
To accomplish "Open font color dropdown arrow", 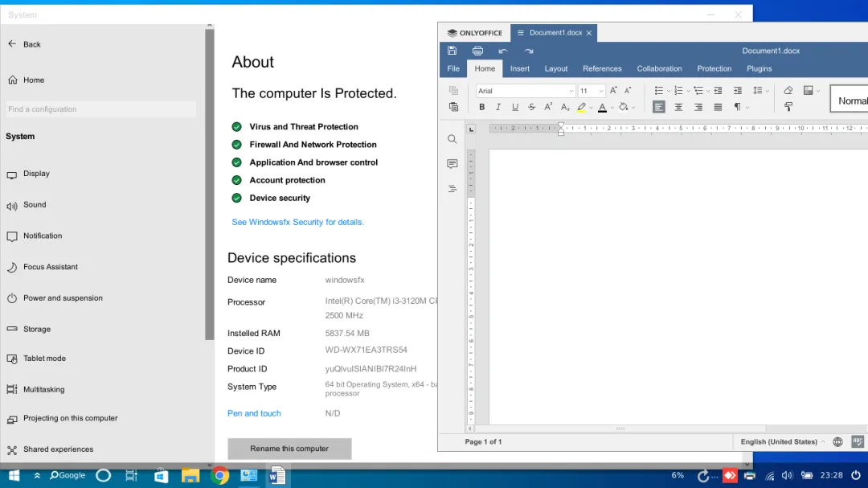I will (x=612, y=108).
